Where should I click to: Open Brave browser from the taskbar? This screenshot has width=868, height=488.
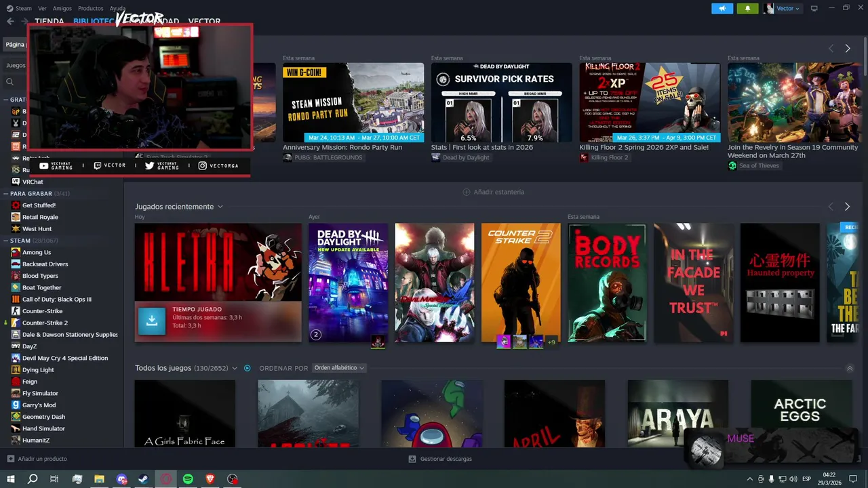[210, 479]
